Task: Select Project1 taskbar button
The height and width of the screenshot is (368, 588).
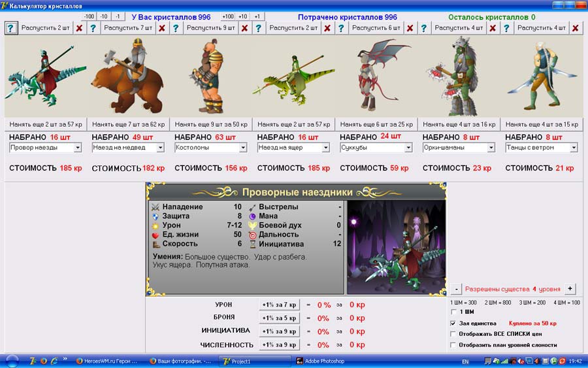Action: tap(254, 361)
